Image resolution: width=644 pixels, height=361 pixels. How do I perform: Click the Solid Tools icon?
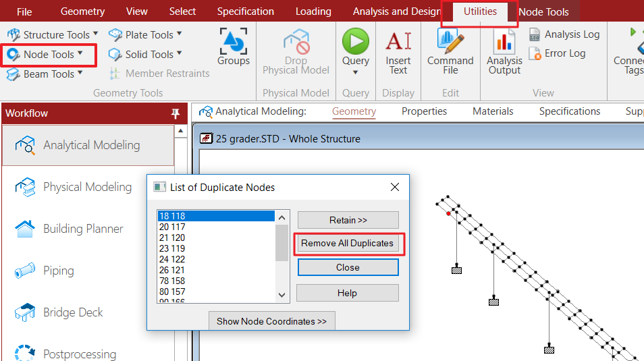(x=115, y=55)
